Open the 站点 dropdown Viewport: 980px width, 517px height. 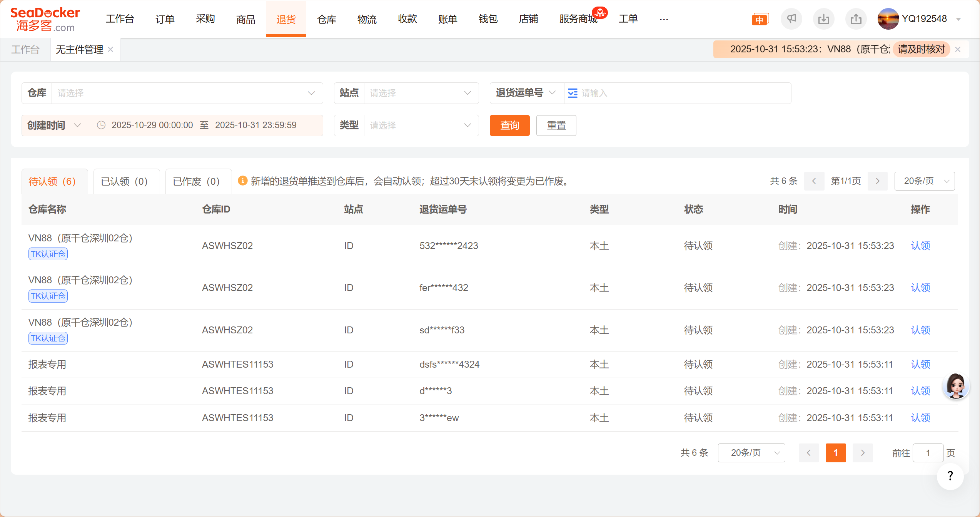421,93
